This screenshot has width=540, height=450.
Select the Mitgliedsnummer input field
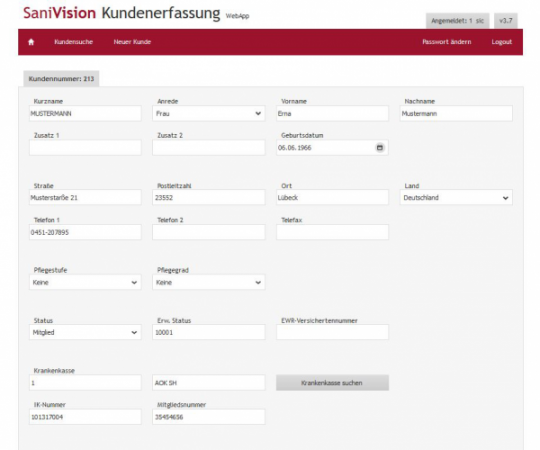pos(209,417)
